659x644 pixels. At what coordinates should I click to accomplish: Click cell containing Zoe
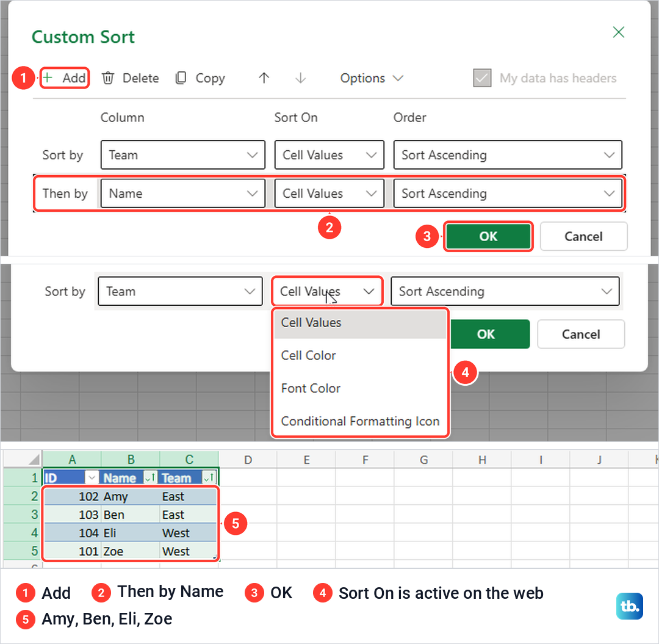(x=131, y=551)
